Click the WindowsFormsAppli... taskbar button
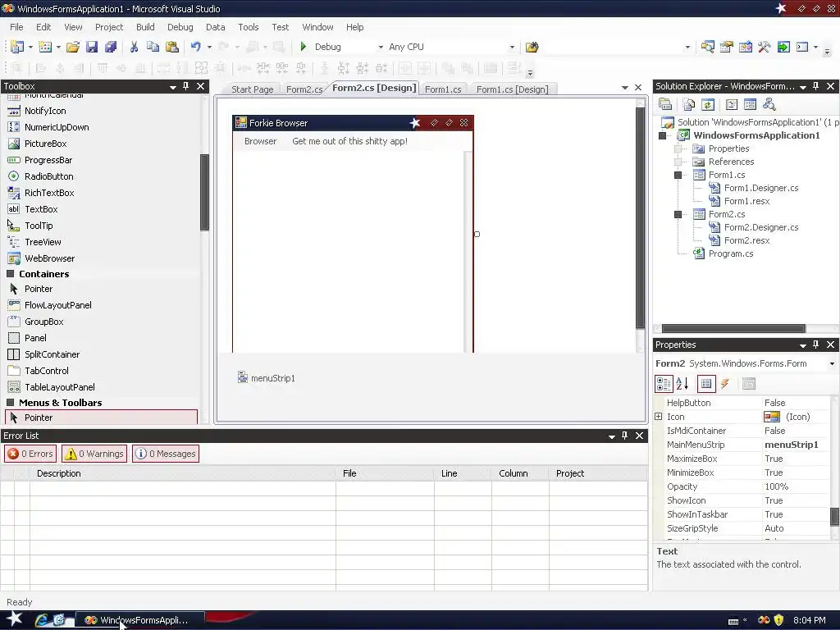This screenshot has width=840, height=630. coord(140,620)
